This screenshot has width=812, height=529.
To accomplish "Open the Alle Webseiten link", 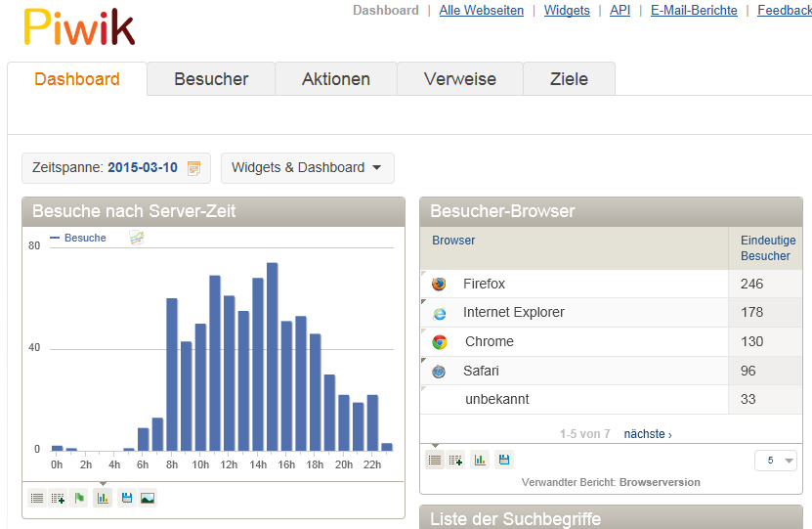I will tap(481, 11).
